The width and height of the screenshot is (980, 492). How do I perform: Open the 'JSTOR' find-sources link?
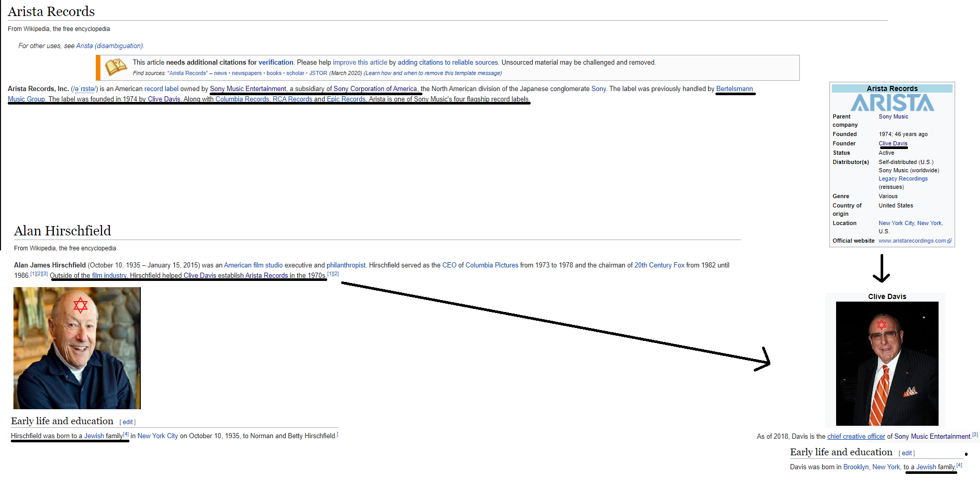coord(318,73)
